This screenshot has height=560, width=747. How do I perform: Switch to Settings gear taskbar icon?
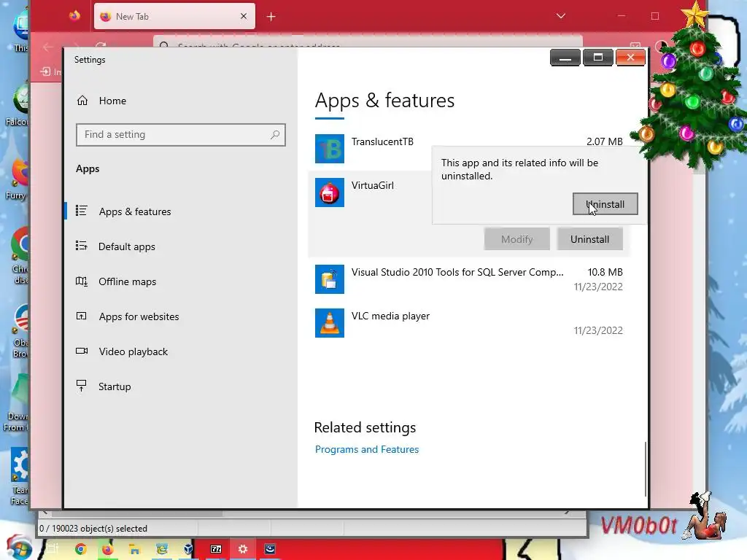coord(243,549)
